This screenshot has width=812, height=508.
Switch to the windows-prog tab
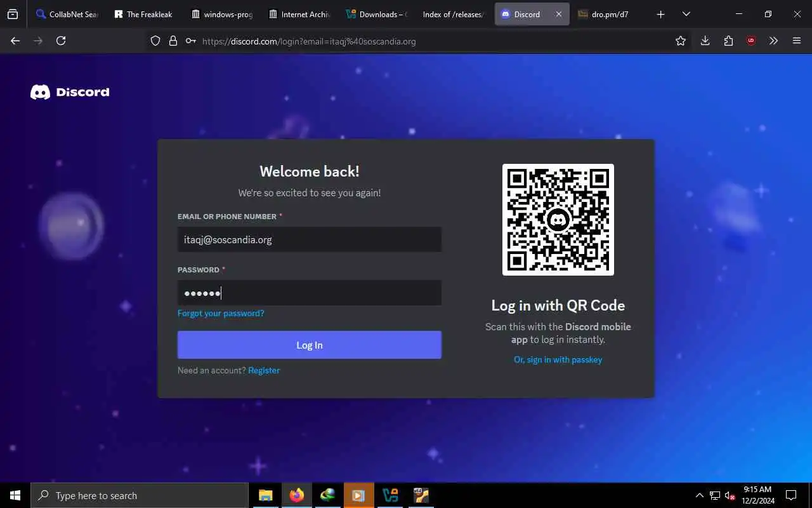[221, 14]
